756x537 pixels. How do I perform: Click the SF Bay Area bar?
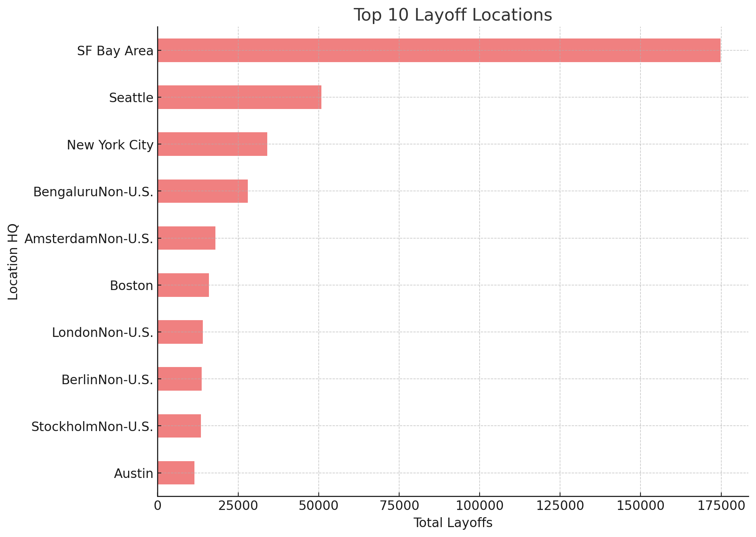[439, 50]
